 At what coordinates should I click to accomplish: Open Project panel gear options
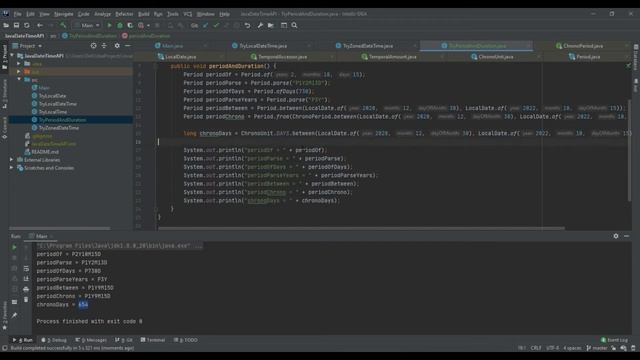[117, 46]
